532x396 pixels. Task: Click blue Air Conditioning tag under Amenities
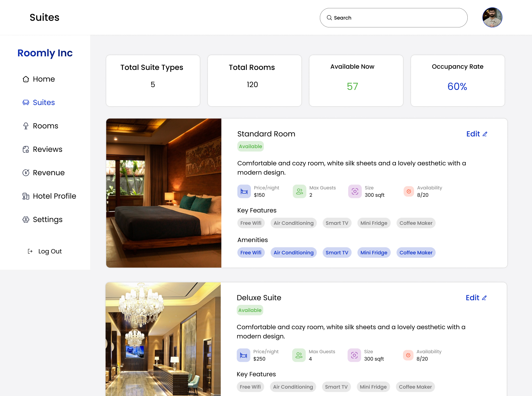tap(294, 253)
